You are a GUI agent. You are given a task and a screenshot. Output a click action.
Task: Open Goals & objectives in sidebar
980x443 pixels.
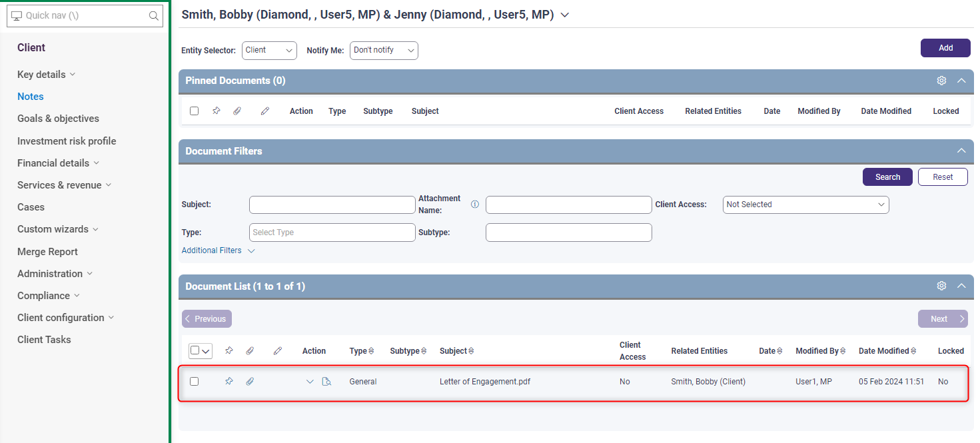coord(58,119)
